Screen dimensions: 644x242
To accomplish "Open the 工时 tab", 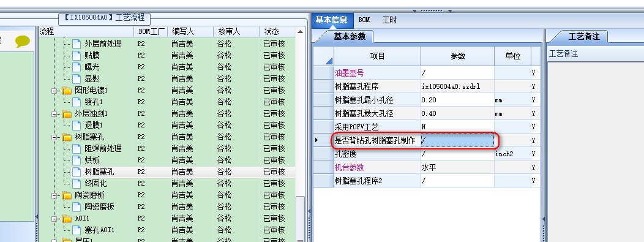I will tap(389, 20).
